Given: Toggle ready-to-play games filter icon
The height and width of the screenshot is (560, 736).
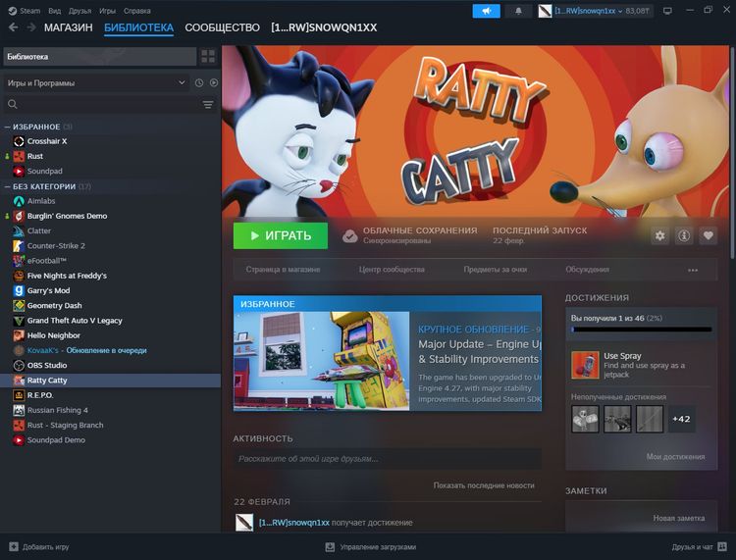Looking at the screenshot, I should (x=213, y=83).
